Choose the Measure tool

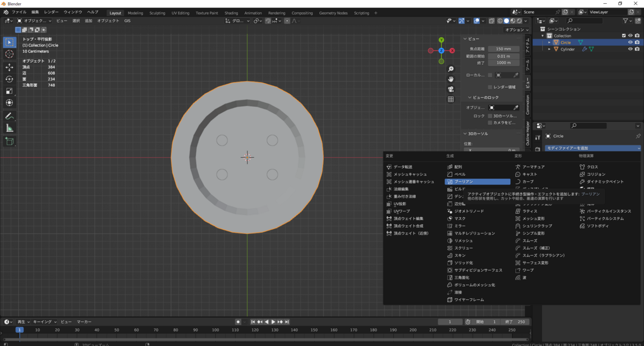coord(9,128)
